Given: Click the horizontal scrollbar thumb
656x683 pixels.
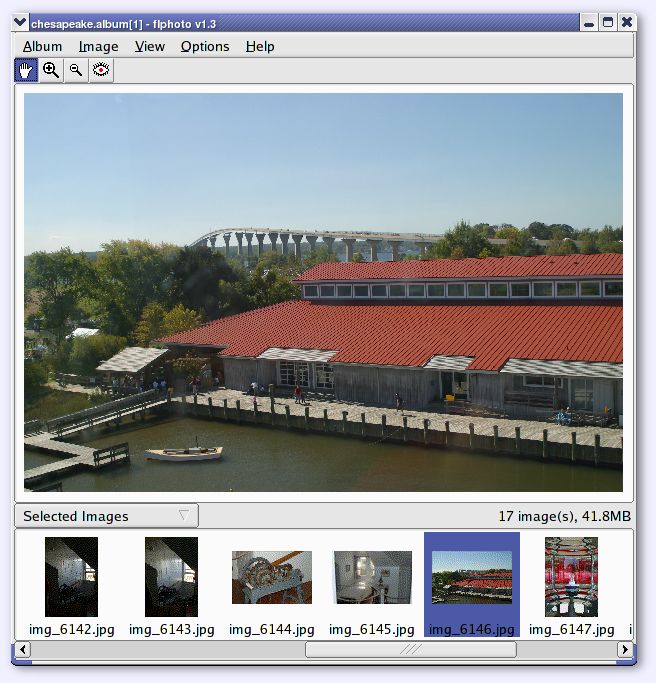Looking at the screenshot, I should pos(411,649).
